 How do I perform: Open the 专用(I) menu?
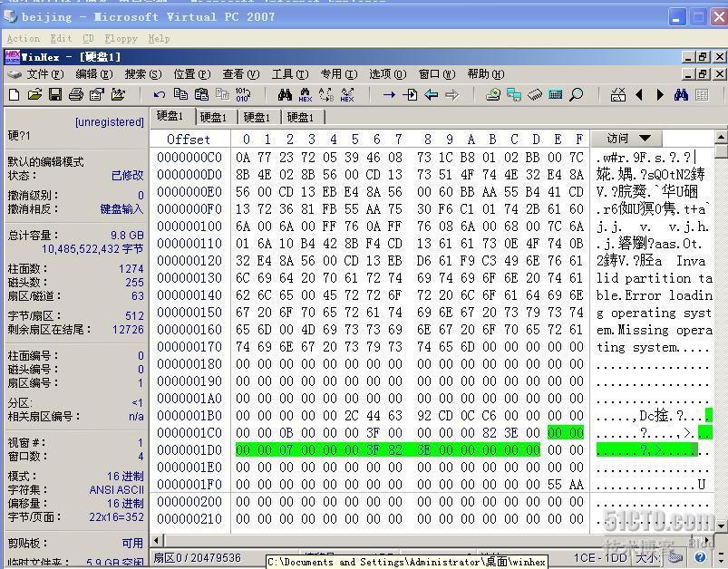coord(338,74)
